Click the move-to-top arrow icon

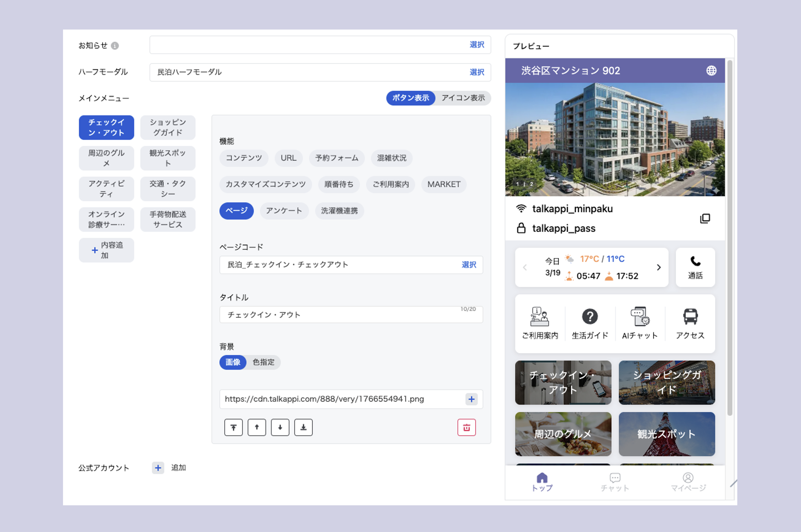234,427
